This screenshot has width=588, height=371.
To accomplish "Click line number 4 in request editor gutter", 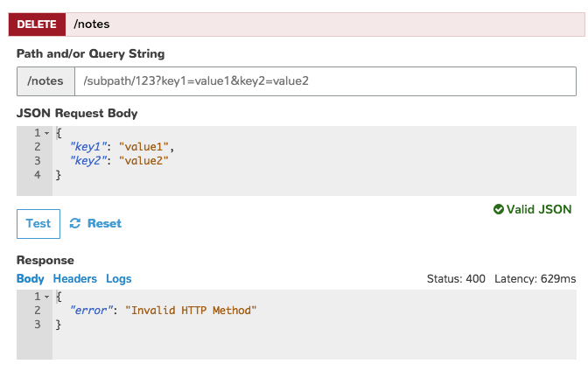I will [x=37, y=174].
